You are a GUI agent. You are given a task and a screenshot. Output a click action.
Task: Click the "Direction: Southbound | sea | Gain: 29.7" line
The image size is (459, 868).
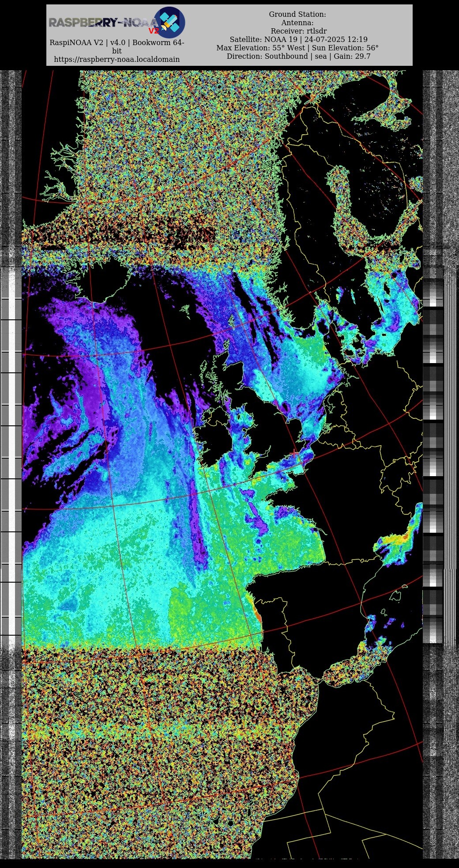298,56
